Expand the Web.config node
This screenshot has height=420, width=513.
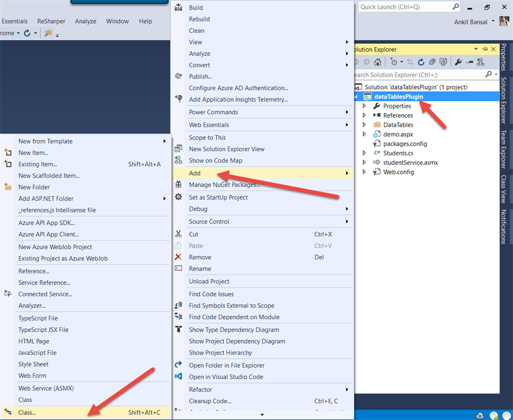(x=364, y=172)
